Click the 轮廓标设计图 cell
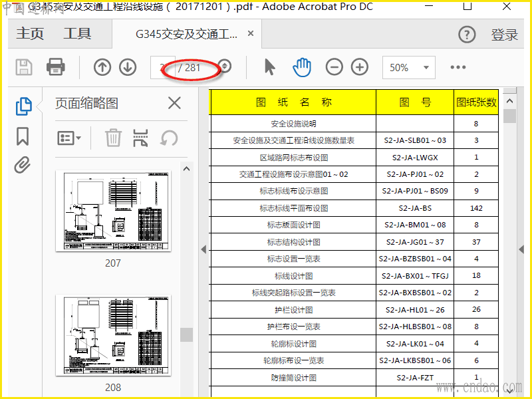The width and height of the screenshot is (532, 399). pos(293,344)
